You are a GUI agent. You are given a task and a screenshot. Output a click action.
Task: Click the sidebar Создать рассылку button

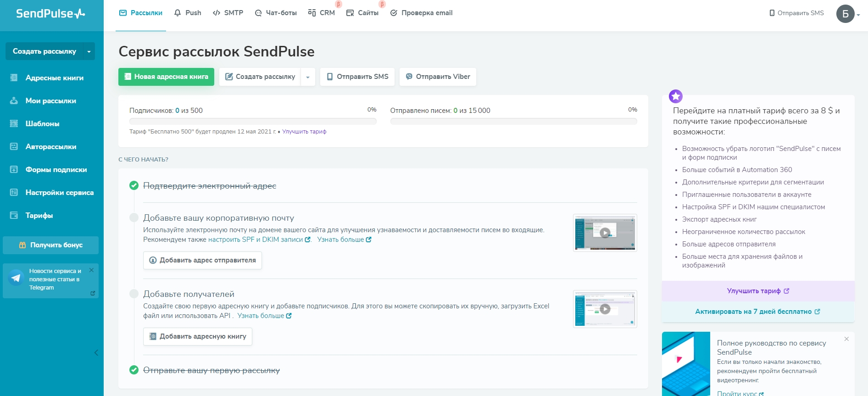(x=45, y=51)
